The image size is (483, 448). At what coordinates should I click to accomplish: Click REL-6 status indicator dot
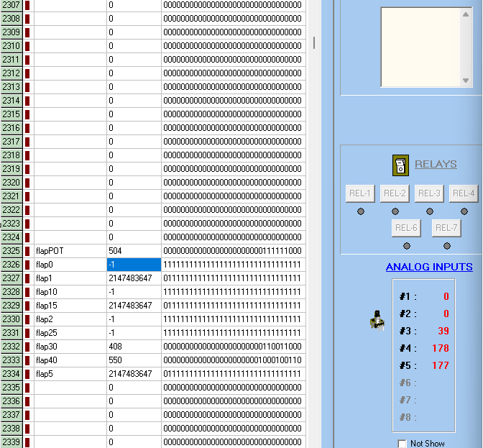407,246
